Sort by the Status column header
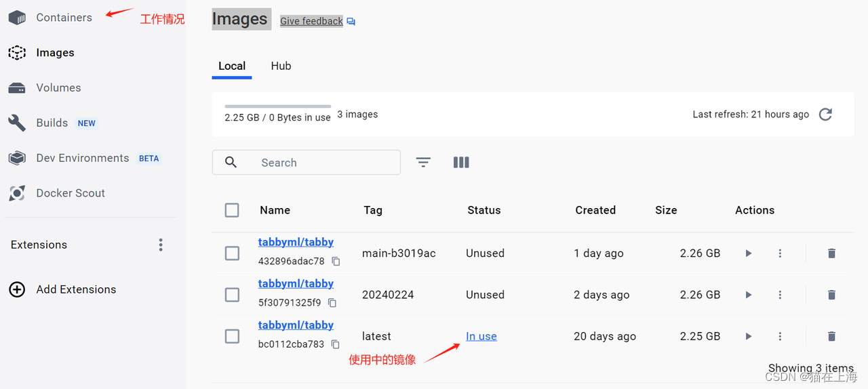 (x=484, y=210)
